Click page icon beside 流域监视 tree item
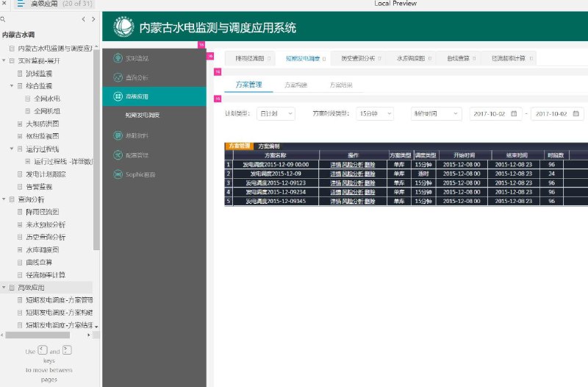Image resolution: width=588 pixels, height=387 pixels. (20, 74)
